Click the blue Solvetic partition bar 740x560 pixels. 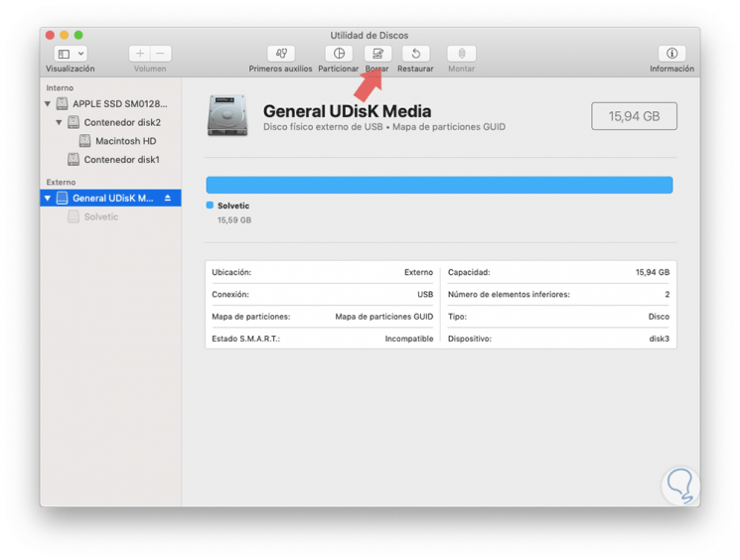439,185
